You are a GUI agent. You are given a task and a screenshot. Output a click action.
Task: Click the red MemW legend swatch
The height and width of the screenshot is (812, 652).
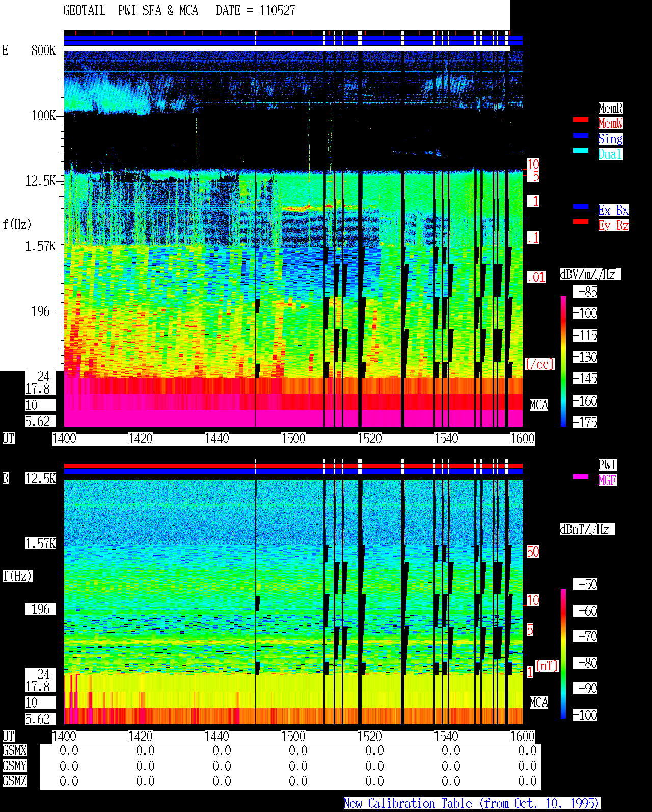tap(581, 120)
